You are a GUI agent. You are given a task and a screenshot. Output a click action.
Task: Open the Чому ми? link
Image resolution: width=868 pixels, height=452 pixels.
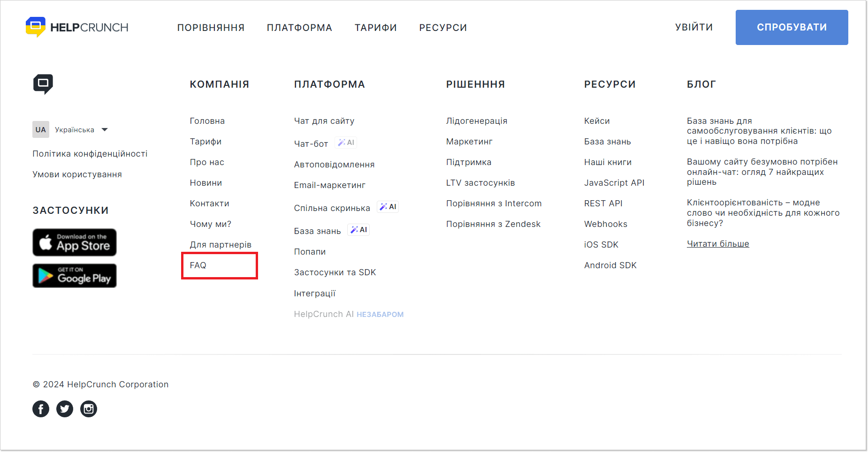pyautogui.click(x=210, y=224)
